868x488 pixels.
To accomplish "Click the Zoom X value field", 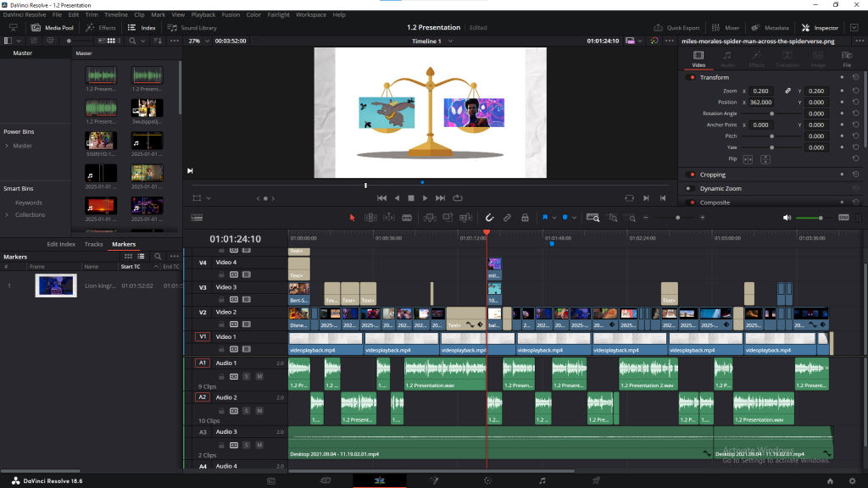I will pyautogui.click(x=762, y=91).
